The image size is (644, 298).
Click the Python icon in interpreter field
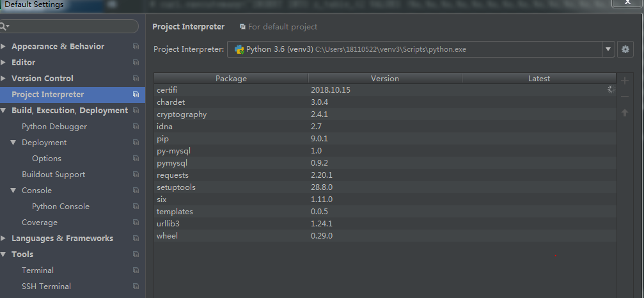[x=239, y=49]
